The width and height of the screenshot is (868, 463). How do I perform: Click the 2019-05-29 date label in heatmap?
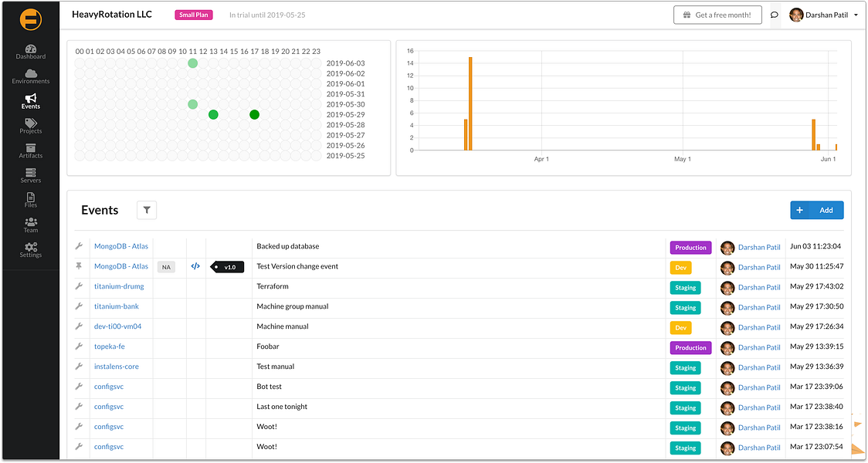345,114
